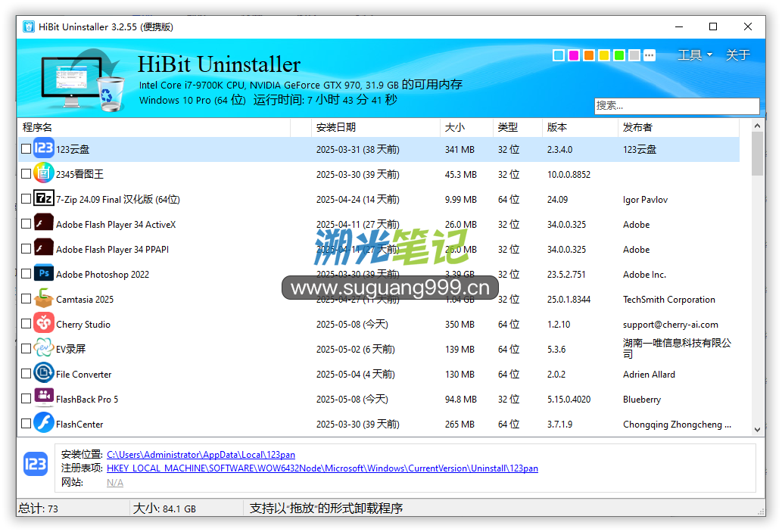782x532 pixels.
Task: Choose the orange theme swatch
Action: 589,54
